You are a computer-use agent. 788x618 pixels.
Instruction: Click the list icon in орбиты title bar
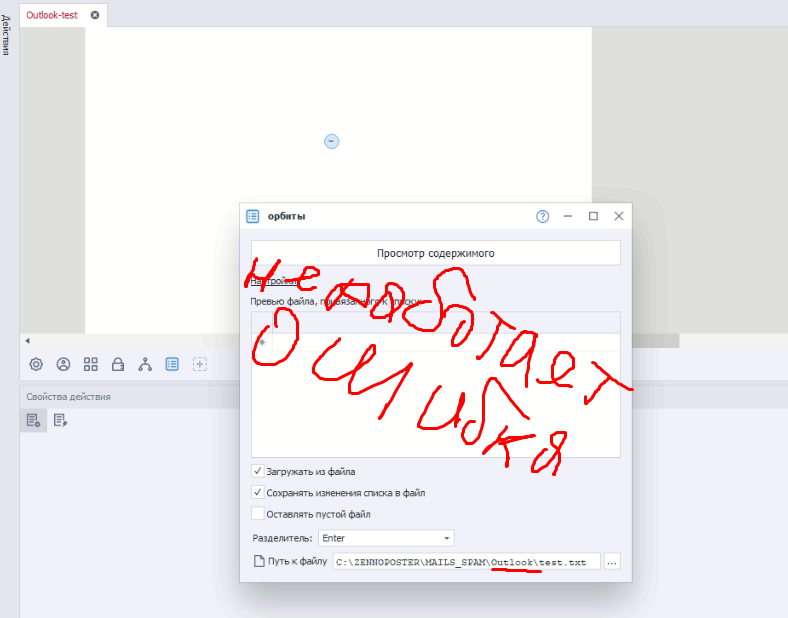pyautogui.click(x=253, y=216)
